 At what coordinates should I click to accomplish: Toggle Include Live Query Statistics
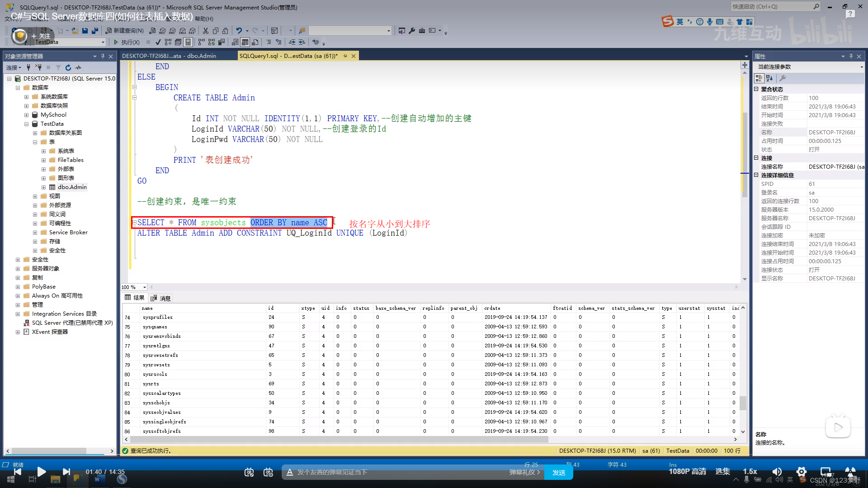[x=212, y=42]
